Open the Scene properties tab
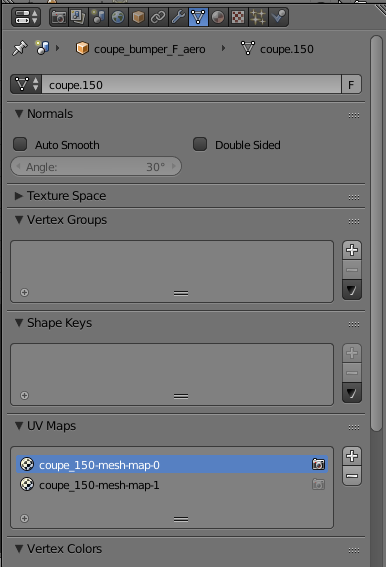Image resolution: width=386 pixels, height=567 pixels. 98,17
